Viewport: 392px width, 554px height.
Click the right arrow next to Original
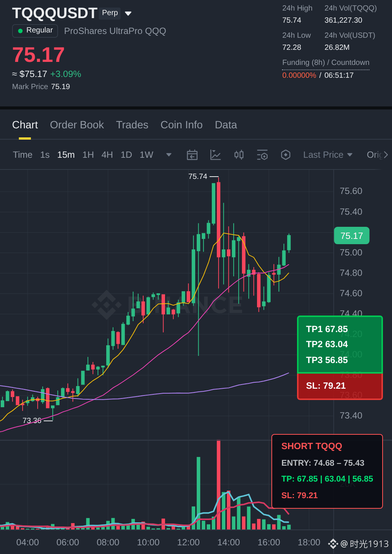[x=386, y=155]
